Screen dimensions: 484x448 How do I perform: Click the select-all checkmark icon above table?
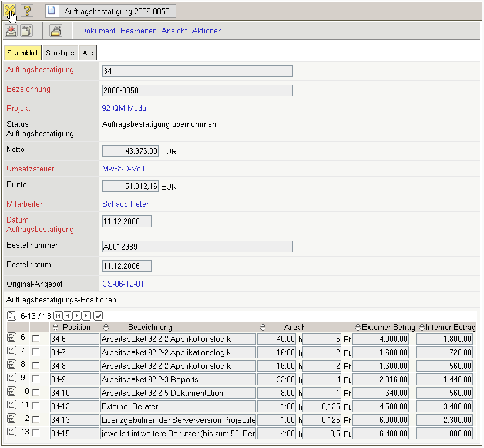coord(98,316)
